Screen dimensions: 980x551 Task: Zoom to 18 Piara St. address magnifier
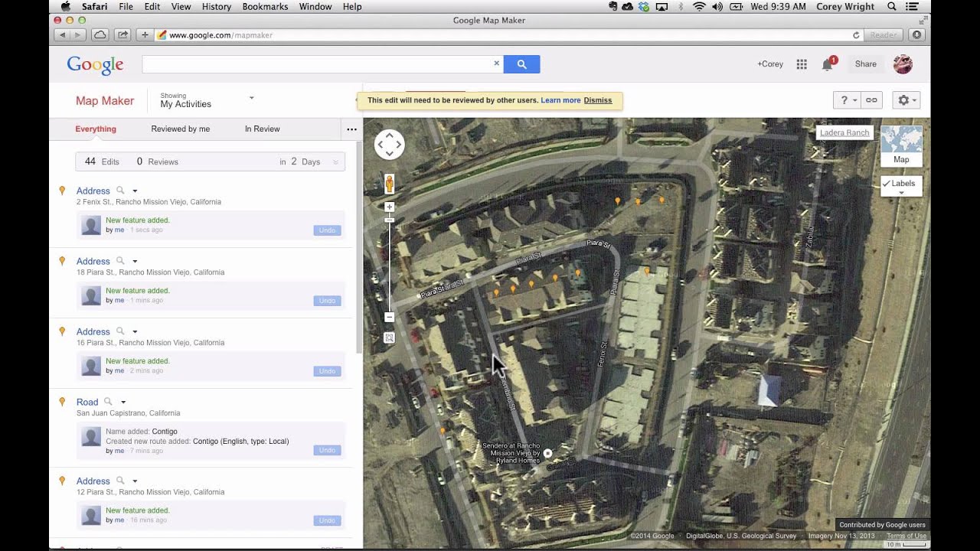click(x=120, y=261)
